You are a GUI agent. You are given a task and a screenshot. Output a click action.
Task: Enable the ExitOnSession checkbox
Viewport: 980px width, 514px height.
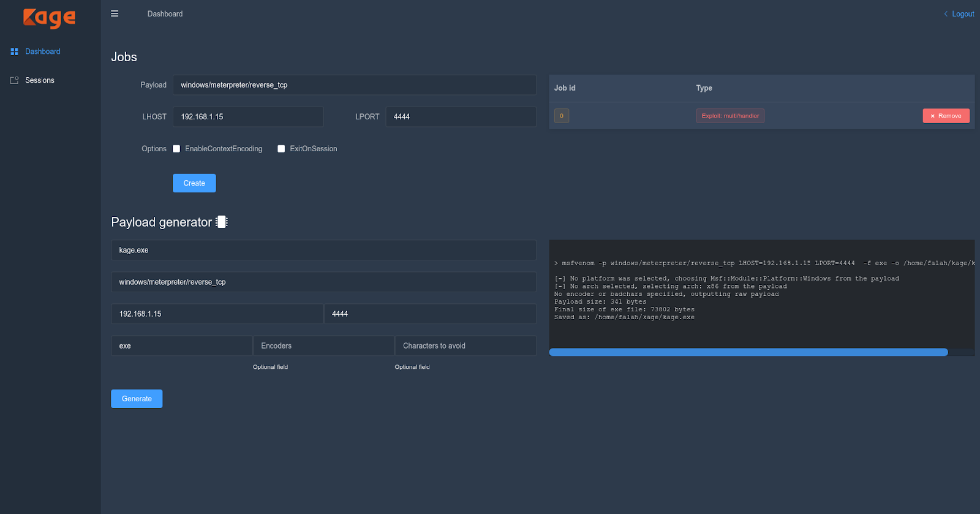[281, 149]
